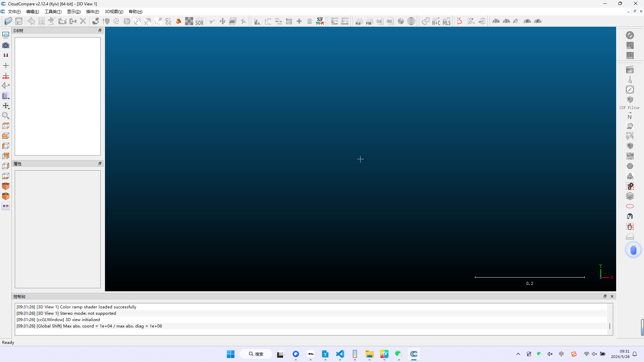644x362 pixels.
Task: Open the view mode dropdown in left toolbar
Action: click(x=6, y=96)
